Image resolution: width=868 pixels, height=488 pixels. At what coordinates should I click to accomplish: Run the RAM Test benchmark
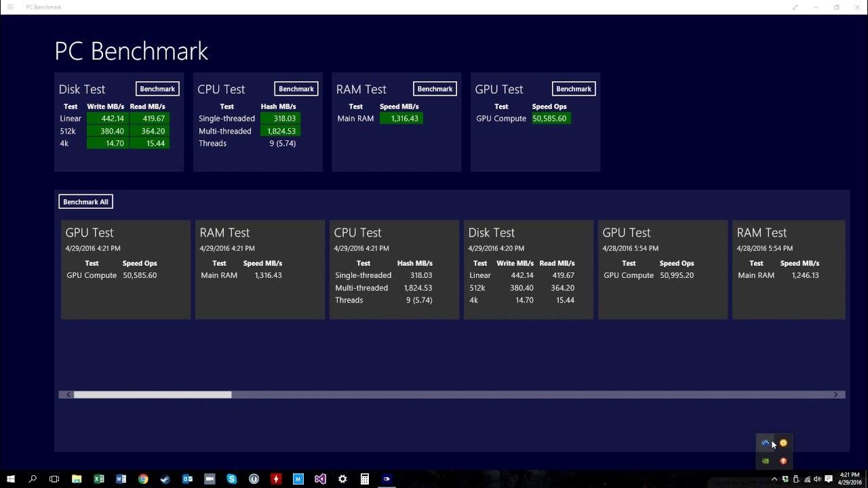tap(435, 89)
